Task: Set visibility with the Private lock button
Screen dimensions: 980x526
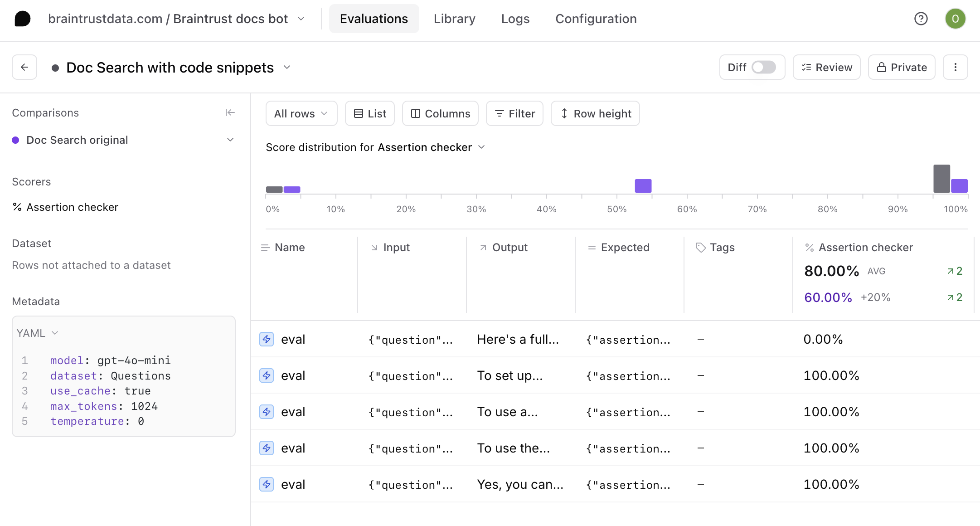Action: (901, 67)
